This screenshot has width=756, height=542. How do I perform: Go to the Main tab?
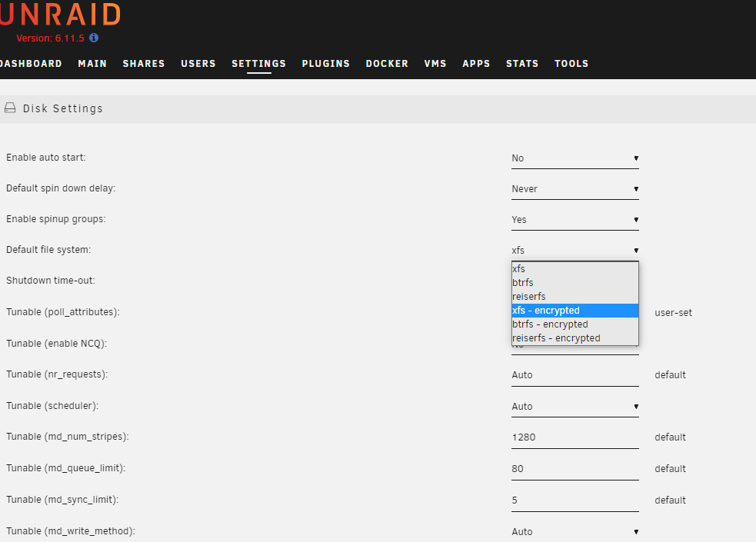pyautogui.click(x=92, y=64)
